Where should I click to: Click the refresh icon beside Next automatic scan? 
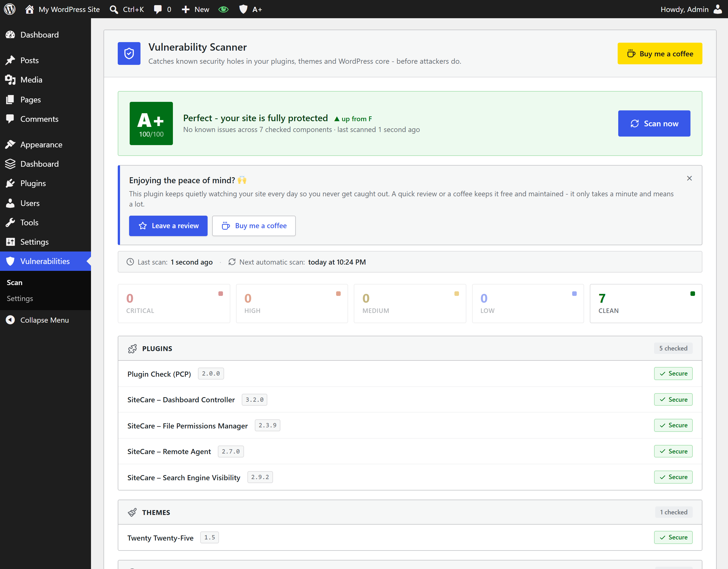pos(232,262)
